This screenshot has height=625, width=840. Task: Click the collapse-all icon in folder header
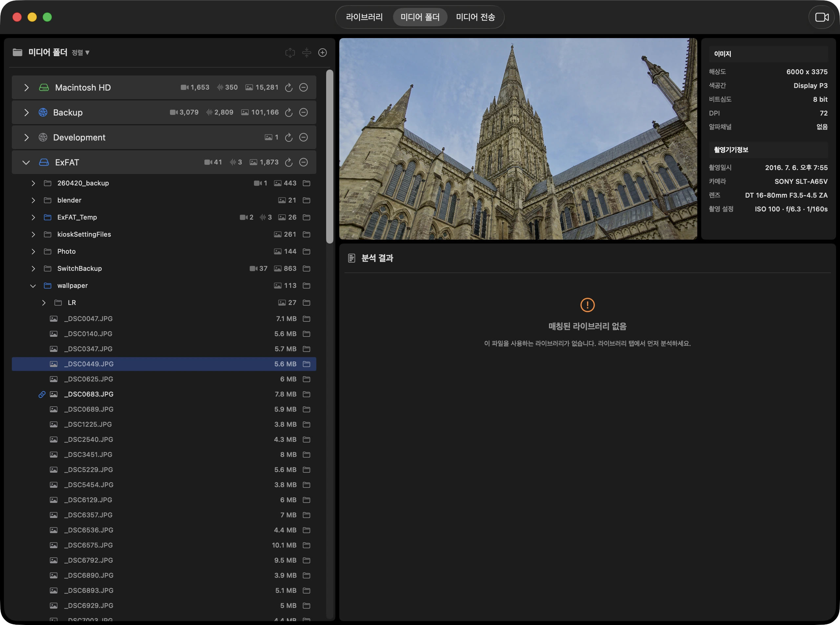click(x=306, y=53)
